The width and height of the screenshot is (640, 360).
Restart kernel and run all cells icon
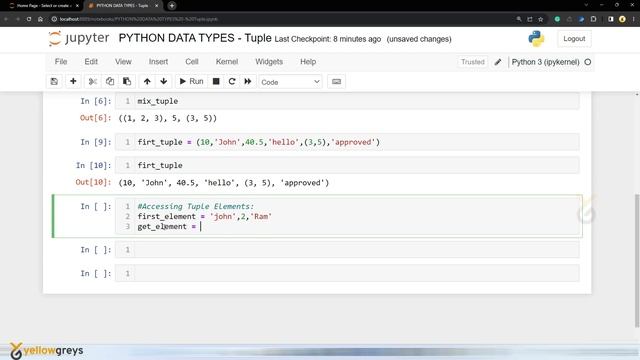[x=247, y=82]
